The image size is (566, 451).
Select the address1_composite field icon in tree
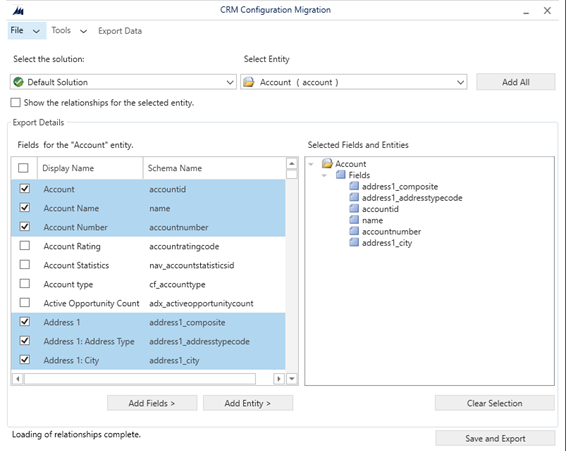pos(354,186)
